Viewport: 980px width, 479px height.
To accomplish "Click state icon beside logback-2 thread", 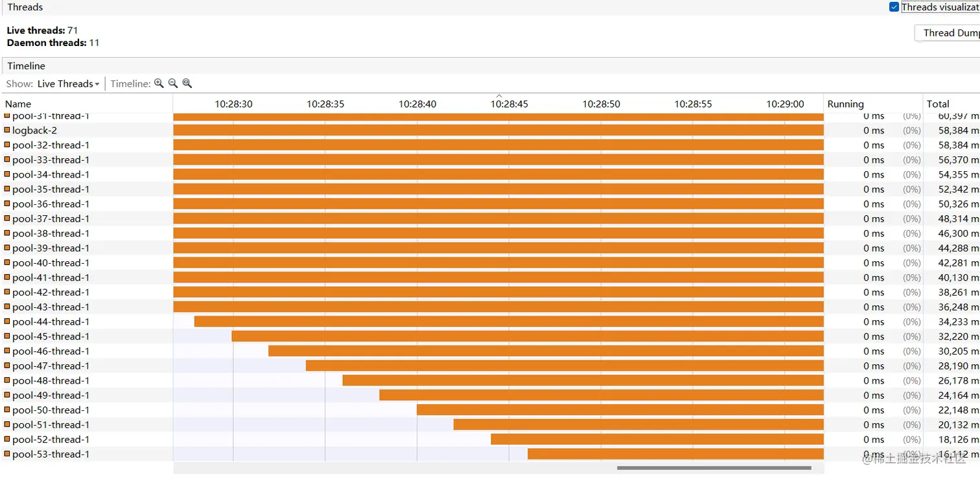I will tap(7, 130).
